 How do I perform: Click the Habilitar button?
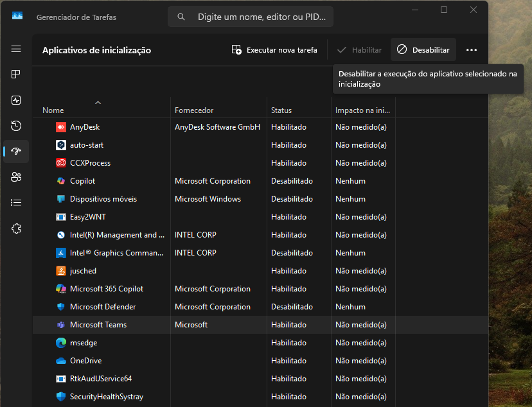[x=360, y=50]
